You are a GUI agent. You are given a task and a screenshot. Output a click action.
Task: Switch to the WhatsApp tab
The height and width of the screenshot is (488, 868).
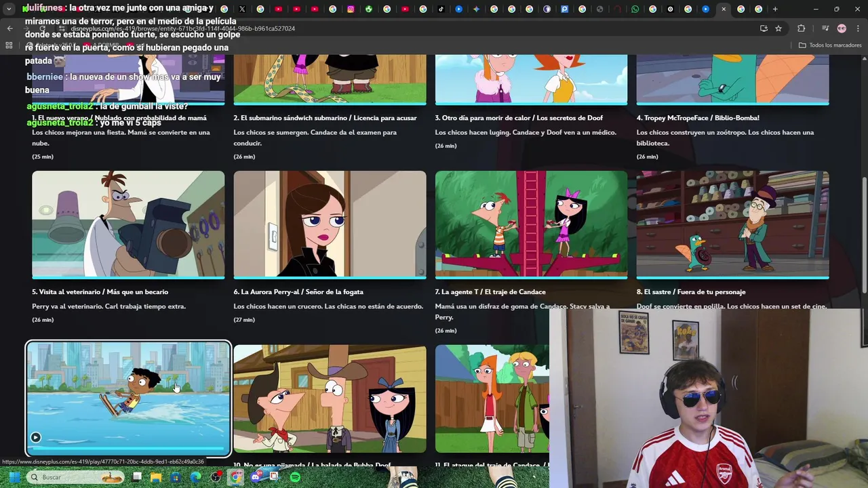click(635, 9)
